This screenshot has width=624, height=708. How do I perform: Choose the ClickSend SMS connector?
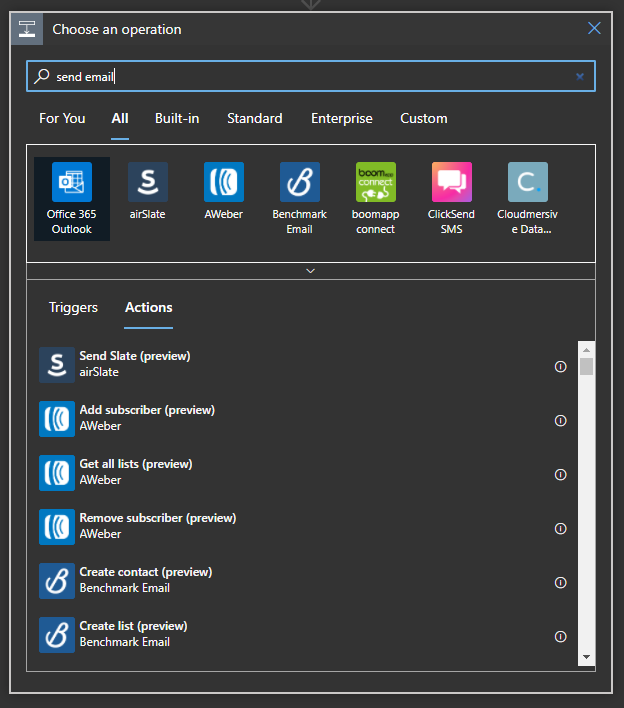pos(451,199)
